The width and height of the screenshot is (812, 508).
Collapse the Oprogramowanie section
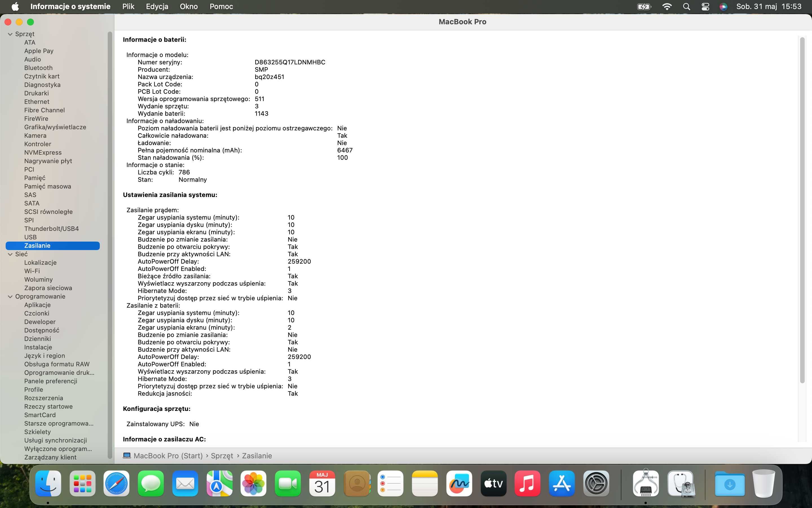10,297
